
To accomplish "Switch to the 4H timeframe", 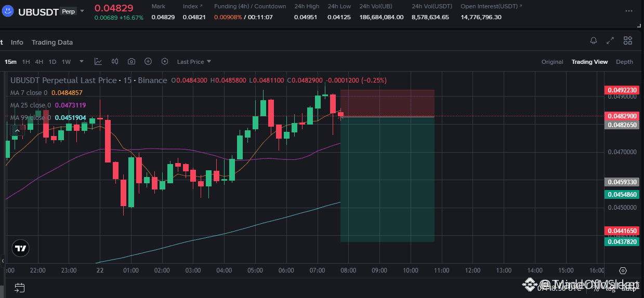I will [39, 62].
